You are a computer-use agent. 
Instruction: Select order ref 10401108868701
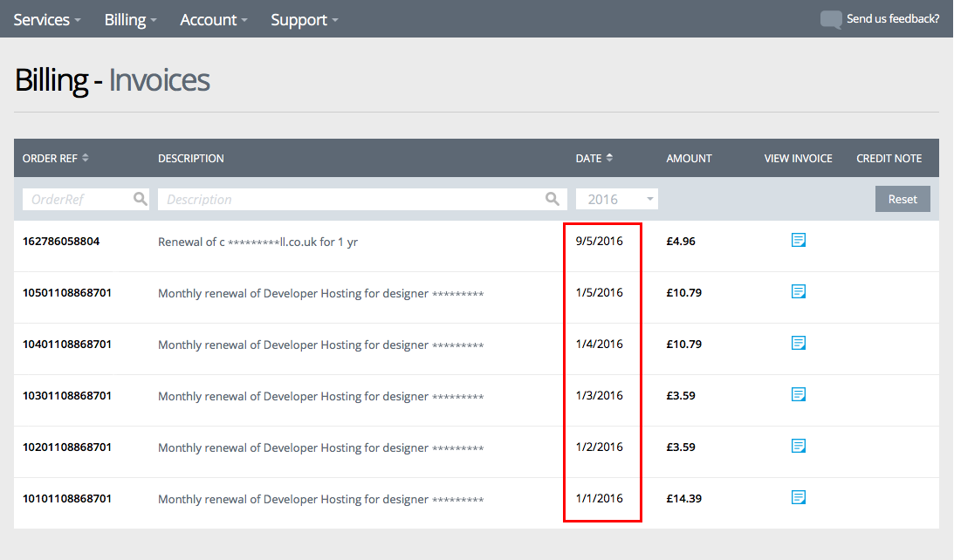pyautogui.click(x=67, y=345)
